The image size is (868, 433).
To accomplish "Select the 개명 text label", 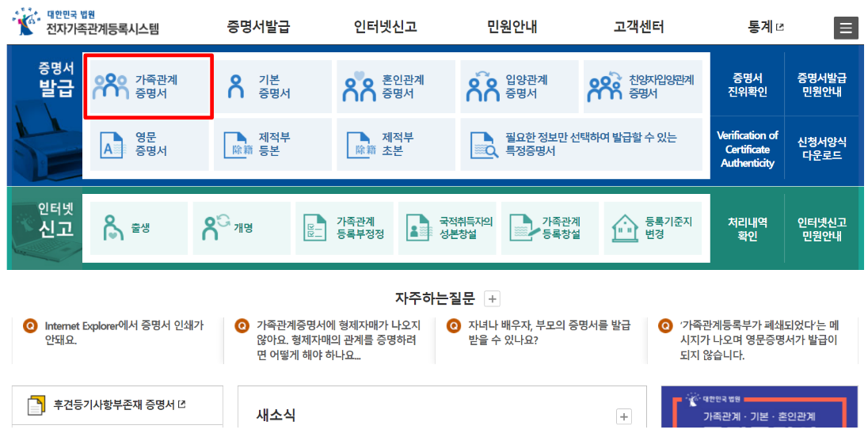I will point(243,228).
